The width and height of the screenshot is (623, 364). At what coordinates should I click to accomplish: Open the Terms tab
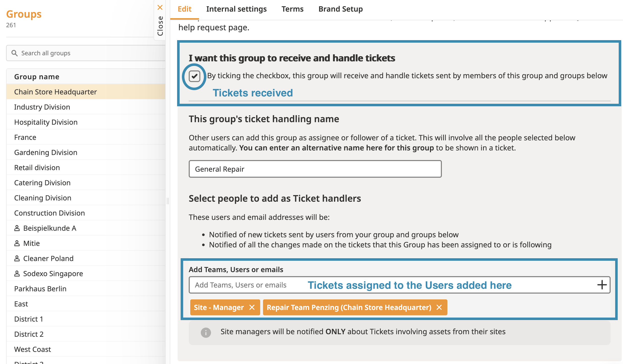click(x=292, y=9)
